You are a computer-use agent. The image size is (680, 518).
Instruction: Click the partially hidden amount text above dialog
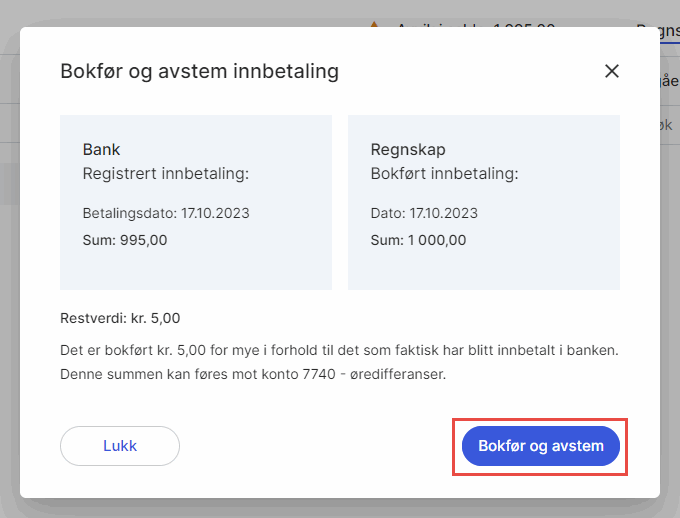[475, 26]
